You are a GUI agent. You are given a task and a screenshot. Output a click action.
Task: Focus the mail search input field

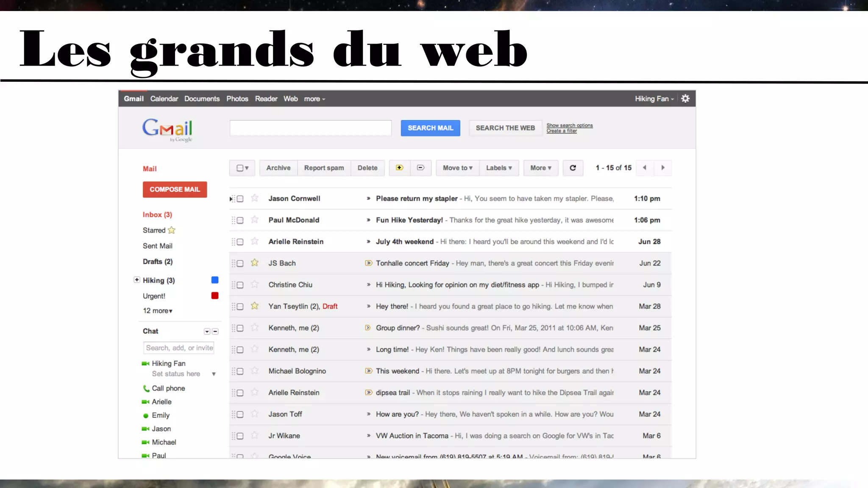click(x=311, y=128)
